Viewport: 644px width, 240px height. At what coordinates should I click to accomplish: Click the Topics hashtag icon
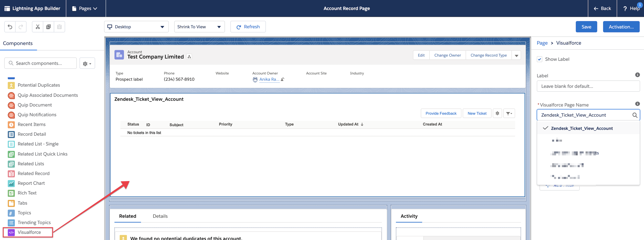pos(11,213)
